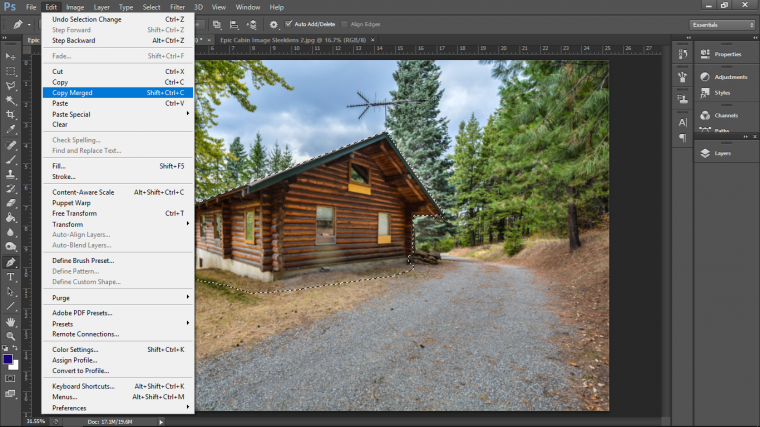Open the Paragraph panel icon
This screenshot has height=427, width=760.
click(x=682, y=138)
